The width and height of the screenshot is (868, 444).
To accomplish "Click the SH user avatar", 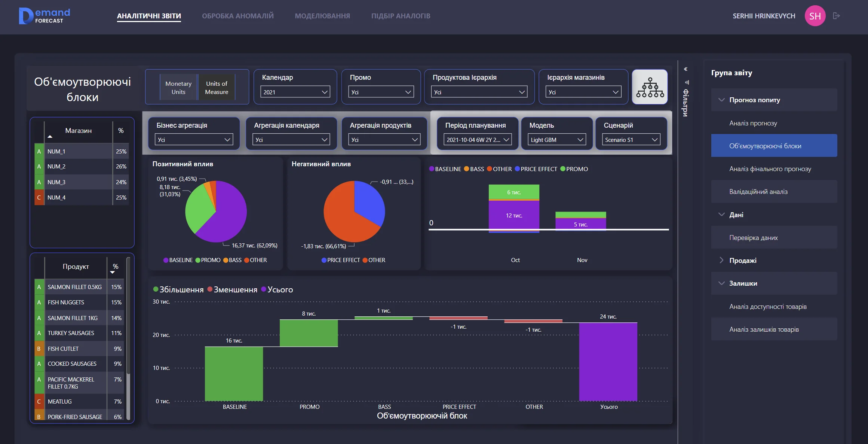I will 815,16.
